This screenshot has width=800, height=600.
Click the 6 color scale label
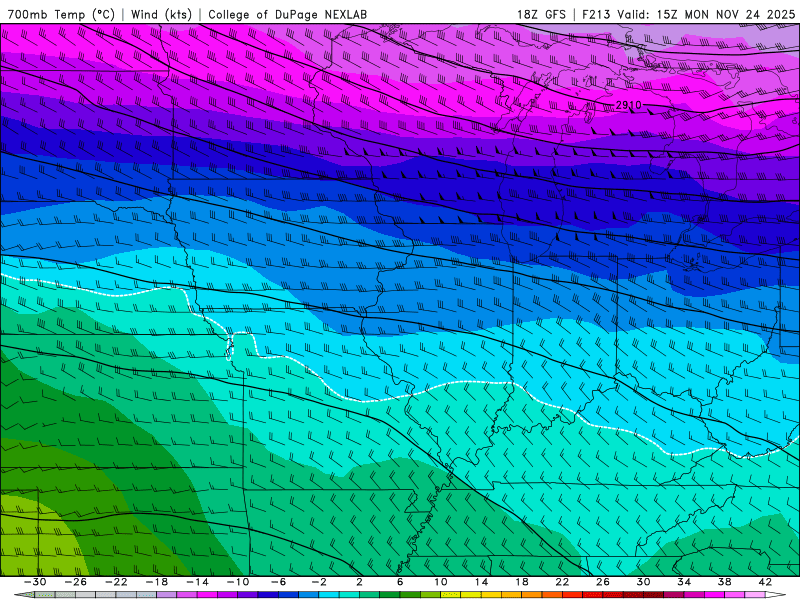click(x=400, y=582)
